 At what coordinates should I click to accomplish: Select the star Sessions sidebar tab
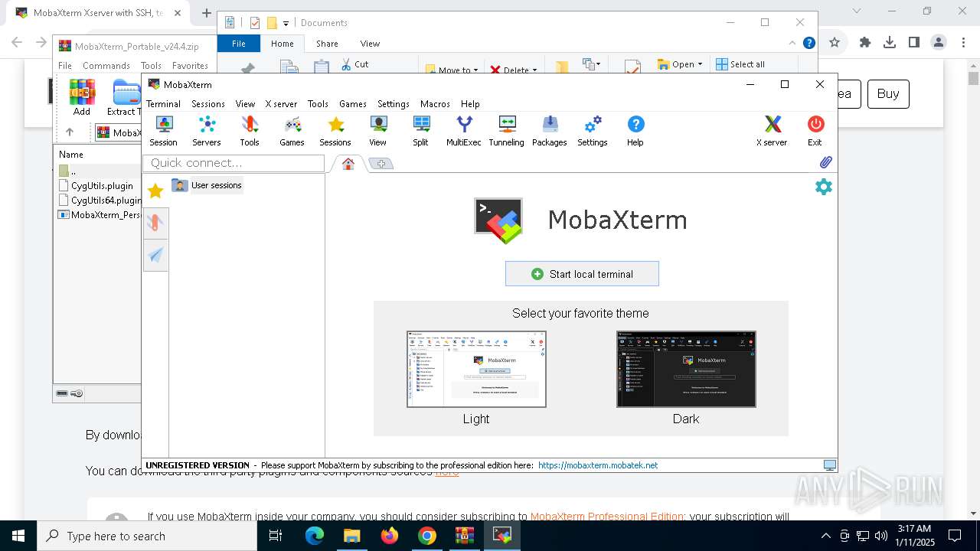click(155, 191)
